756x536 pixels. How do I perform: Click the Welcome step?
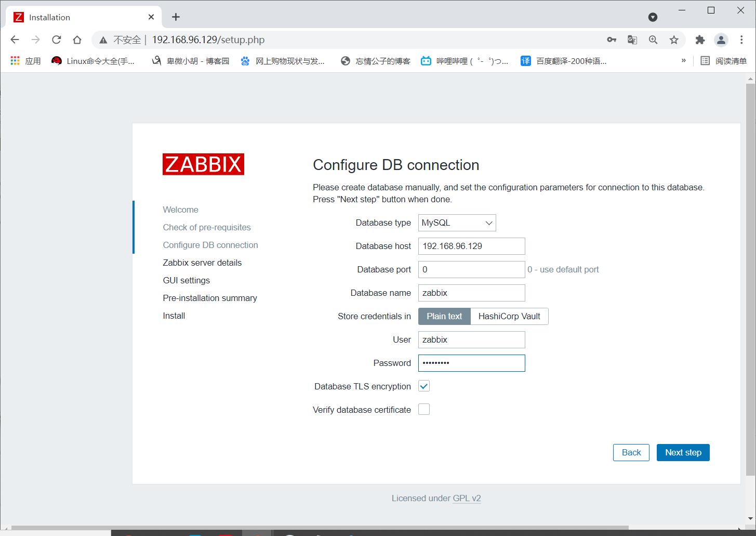[x=180, y=210]
